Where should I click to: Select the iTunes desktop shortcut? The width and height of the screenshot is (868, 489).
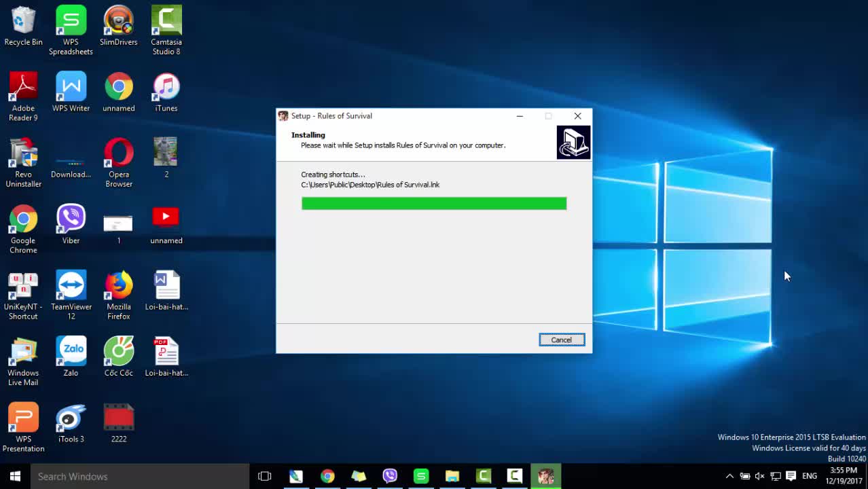(166, 92)
